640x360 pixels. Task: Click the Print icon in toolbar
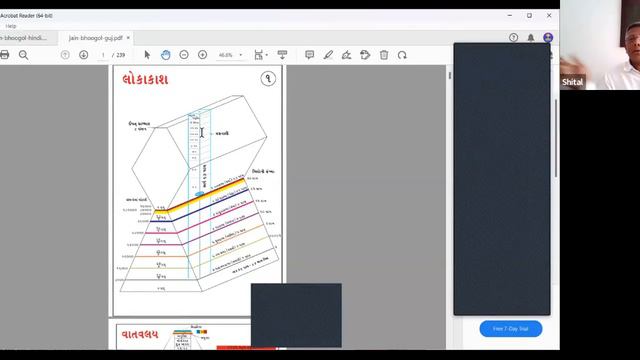tap(4, 55)
